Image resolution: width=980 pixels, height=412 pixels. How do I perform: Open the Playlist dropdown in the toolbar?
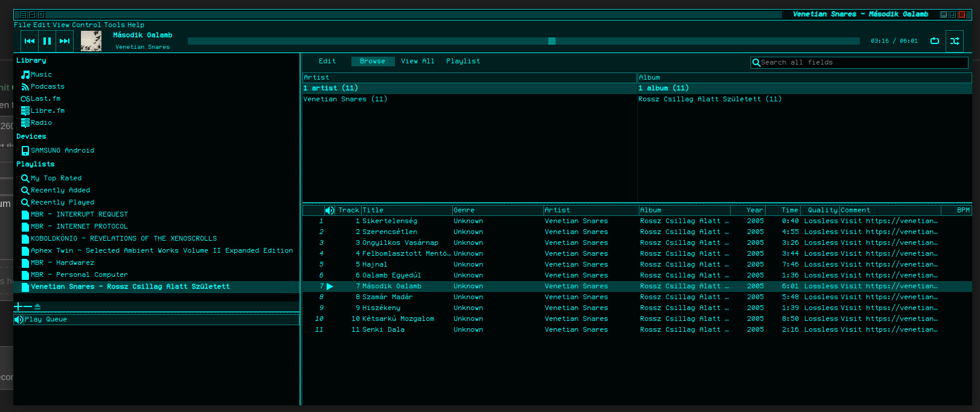[x=463, y=62]
